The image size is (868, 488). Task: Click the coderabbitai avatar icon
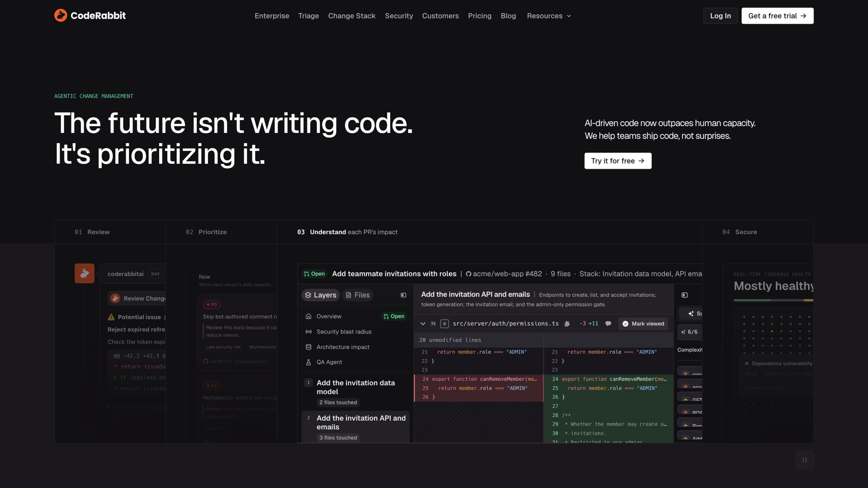tap(85, 273)
